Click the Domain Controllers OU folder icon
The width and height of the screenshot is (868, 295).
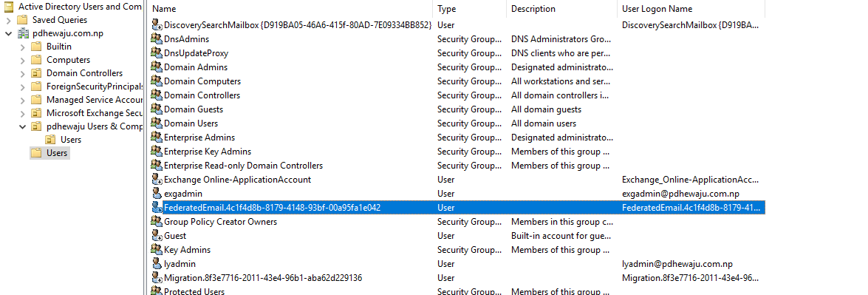pos(36,73)
